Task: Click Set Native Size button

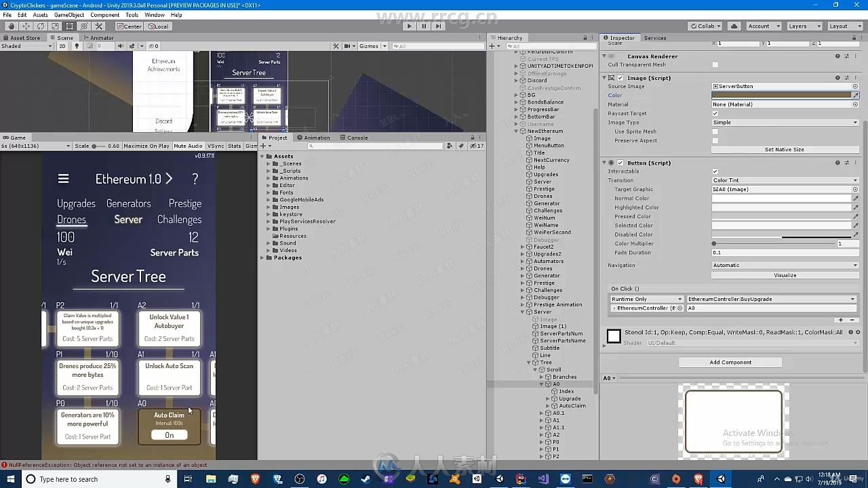Action: 785,149
